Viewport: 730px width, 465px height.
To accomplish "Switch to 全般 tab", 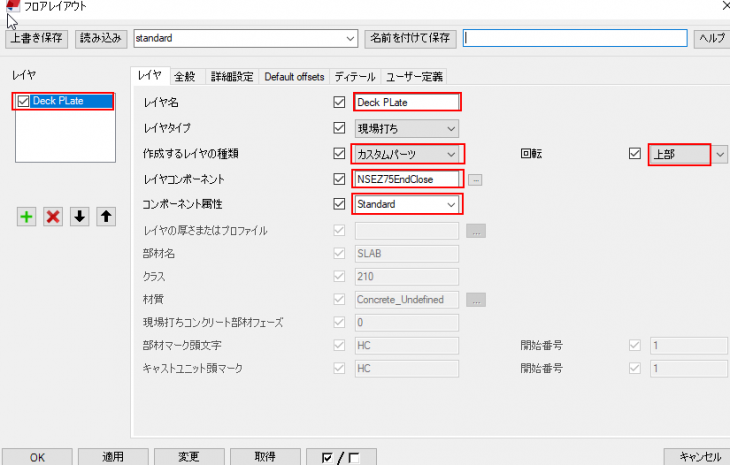I will click(x=185, y=77).
